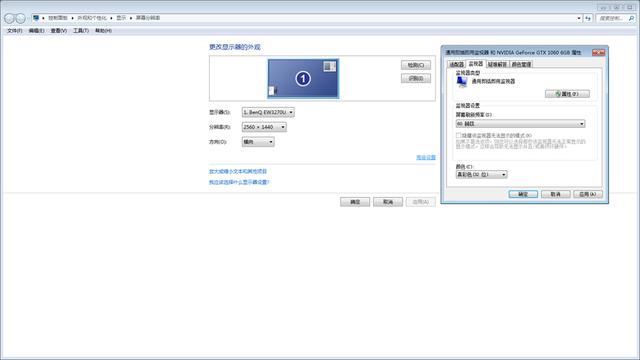Toggle hide unsupported monitor modes checkbox
The image size is (640, 360).
pyautogui.click(x=458, y=135)
